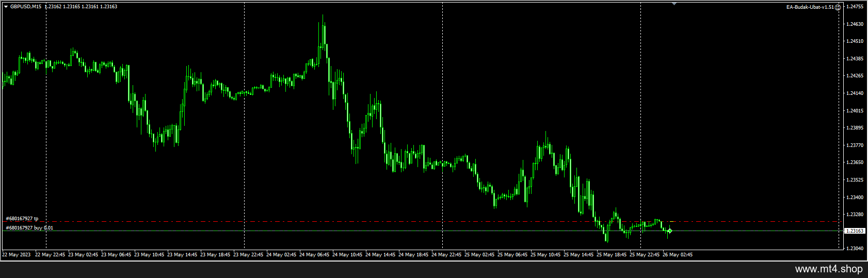Click the 25 May 18:45 time label
Image resolution: width=868 pixels, height=278 pixels.
coord(612,255)
